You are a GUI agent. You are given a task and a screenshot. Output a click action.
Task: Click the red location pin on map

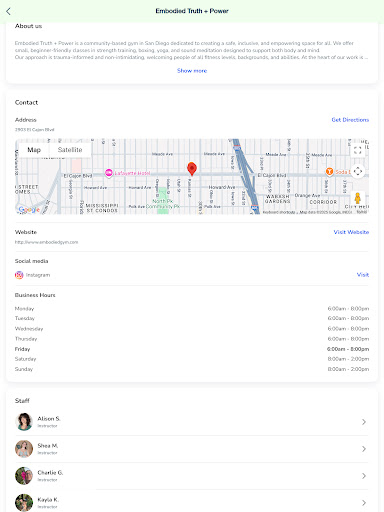[x=192, y=169]
